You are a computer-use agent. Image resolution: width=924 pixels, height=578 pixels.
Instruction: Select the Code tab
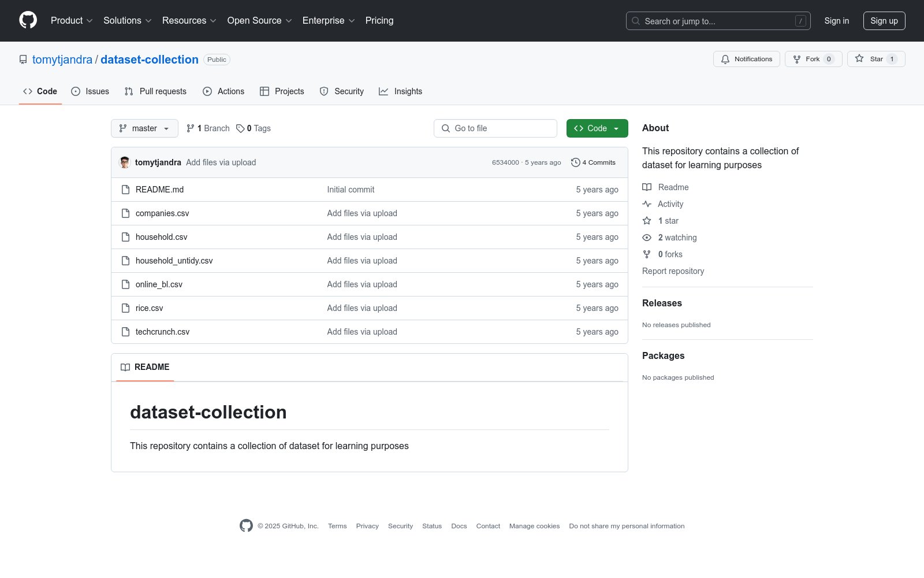[40, 91]
